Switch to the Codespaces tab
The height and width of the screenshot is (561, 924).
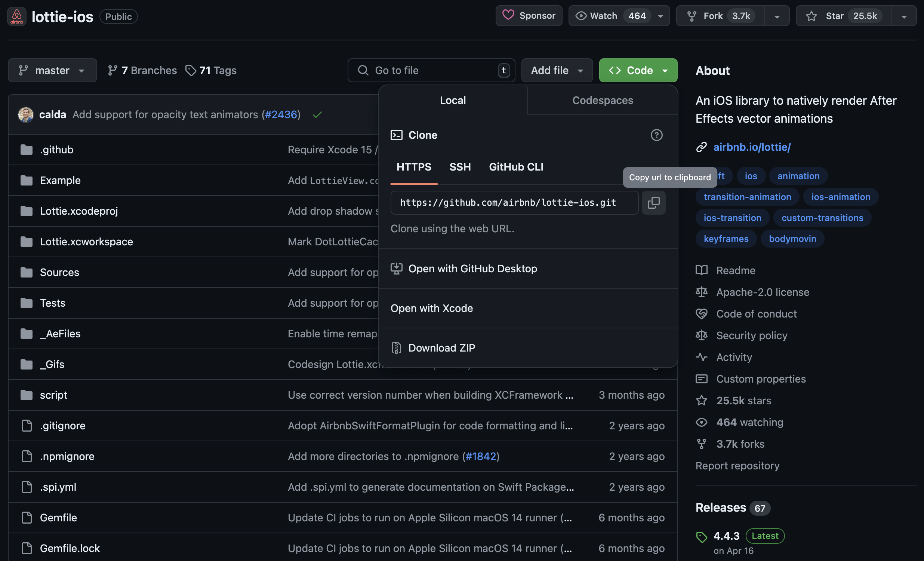(x=602, y=101)
